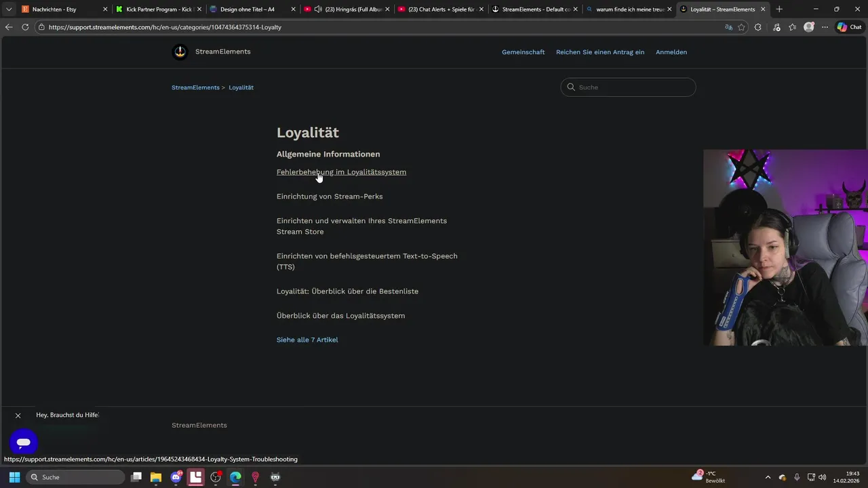The width and height of the screenshot is (868, 488).
Task: Open Task View on taskbar
Action: click(x=136, y=477)
